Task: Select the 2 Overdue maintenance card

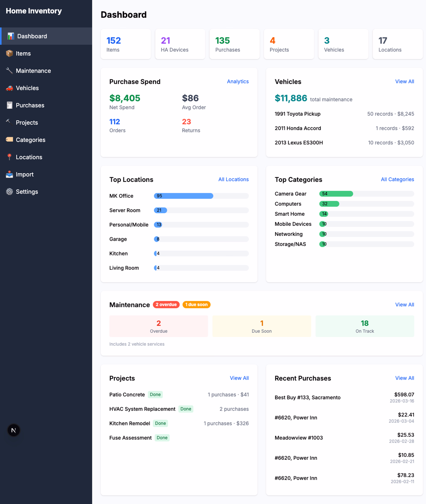Action: click(159, 326)
